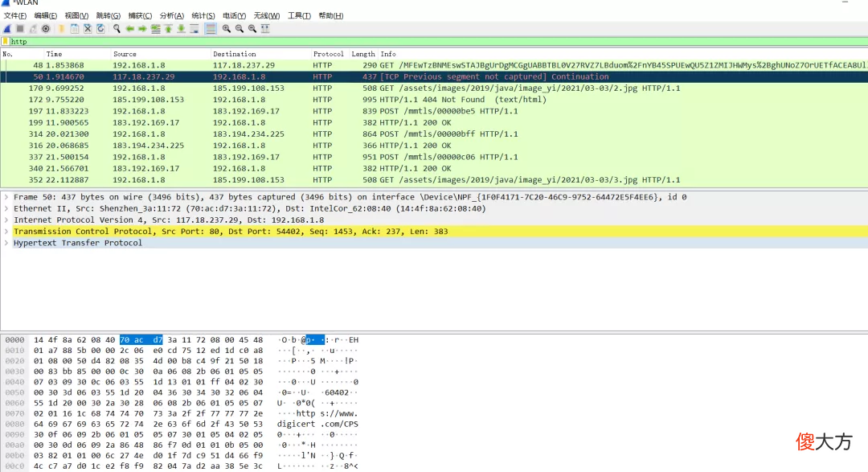Image resolution: width=868 pixels, height=472 pixels.
Task: Select packet 50 Continuation row
Action: coord(434,77)
